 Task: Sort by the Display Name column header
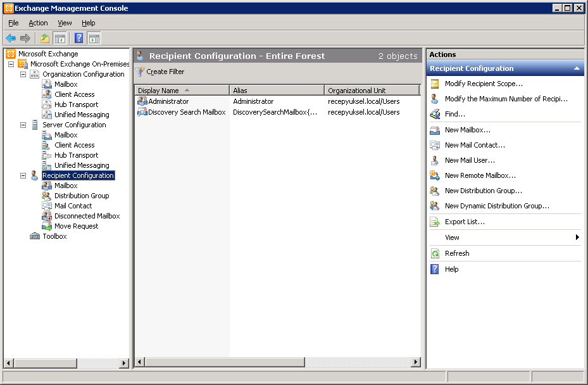(182, 90)
